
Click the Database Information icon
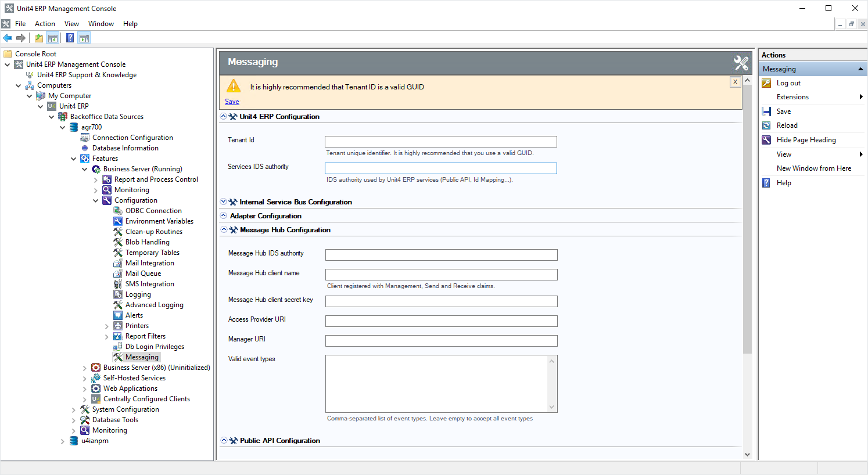(x=85, y=148)
